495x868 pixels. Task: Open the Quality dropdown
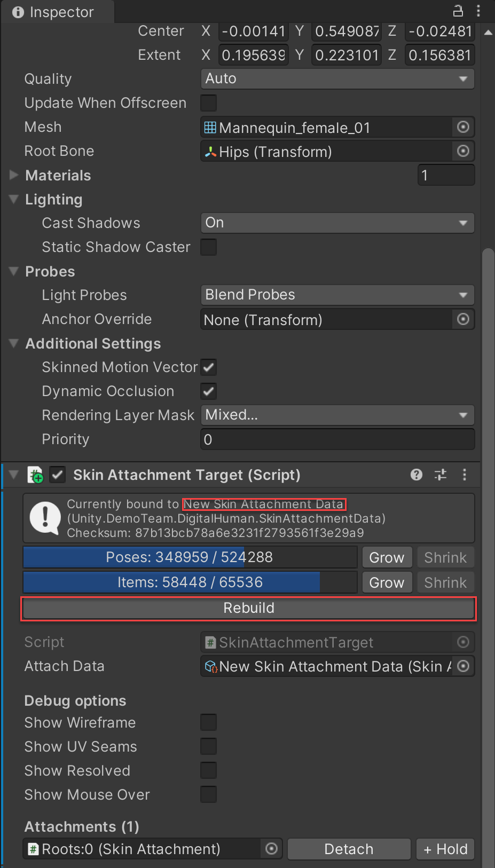pos(337,79)
